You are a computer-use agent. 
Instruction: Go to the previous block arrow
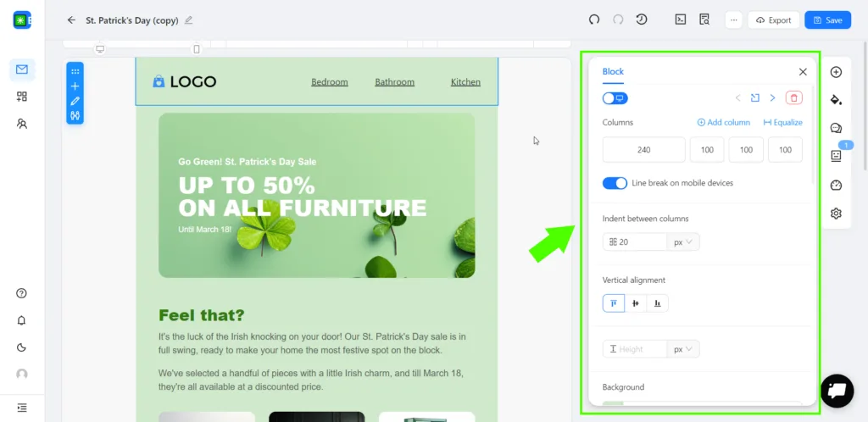[x=738, y=98]
